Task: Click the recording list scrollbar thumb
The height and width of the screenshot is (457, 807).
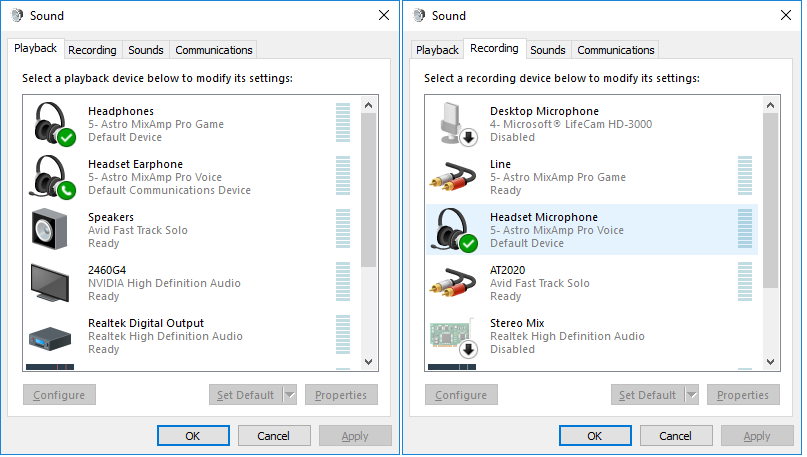Action: click(x=770, y=200)
